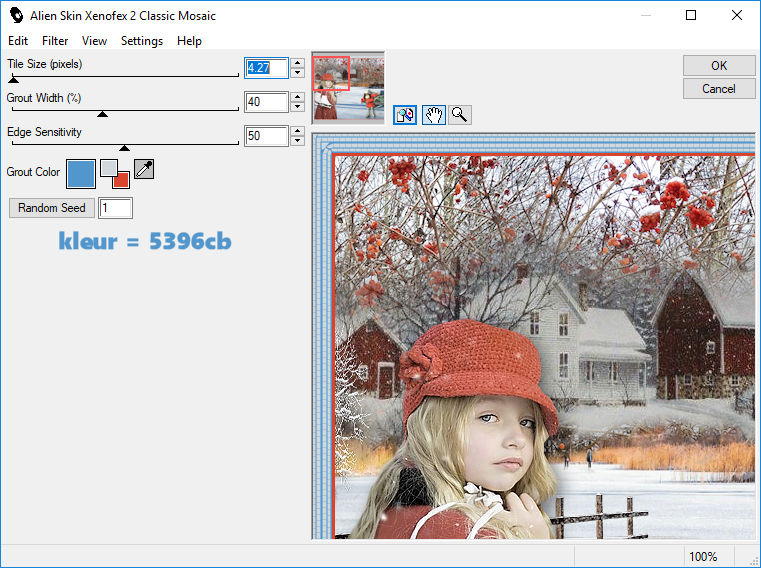
Task: Decrease Tile Size with down arrow
Action: (x=297, y=73)
